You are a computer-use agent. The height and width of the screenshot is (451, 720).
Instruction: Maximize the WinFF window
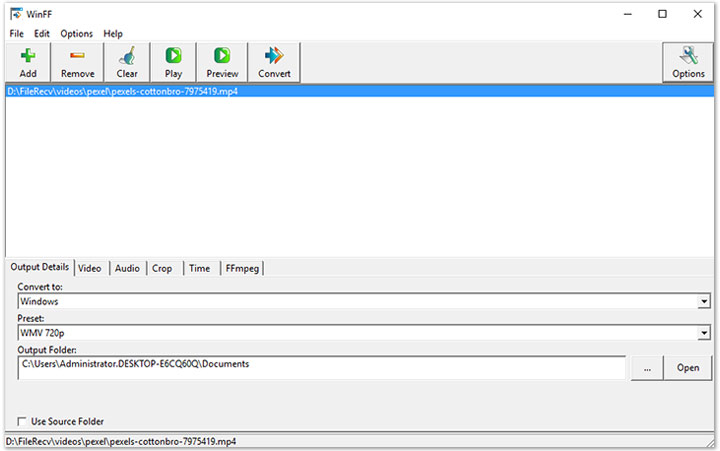(x=662, y=14)
